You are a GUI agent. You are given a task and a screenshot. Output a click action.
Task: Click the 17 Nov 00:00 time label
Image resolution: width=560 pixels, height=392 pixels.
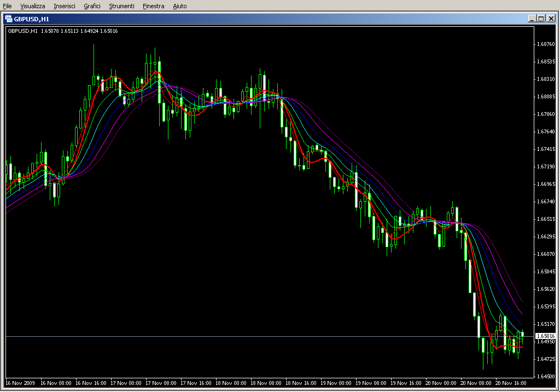pyautogui.click(x=126, y=383)
